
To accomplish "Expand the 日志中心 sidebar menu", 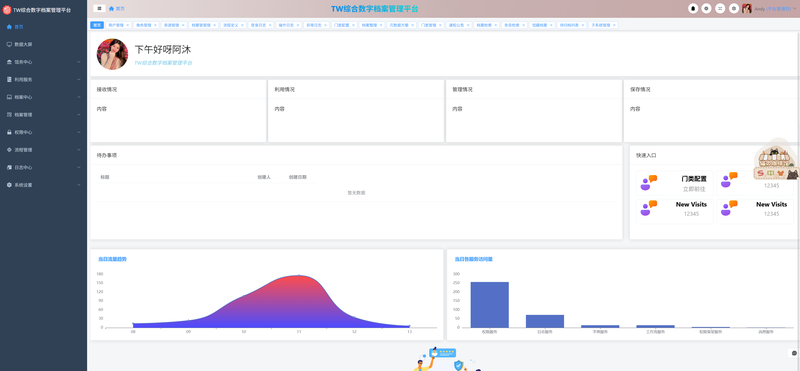I will tap(43, 167).
